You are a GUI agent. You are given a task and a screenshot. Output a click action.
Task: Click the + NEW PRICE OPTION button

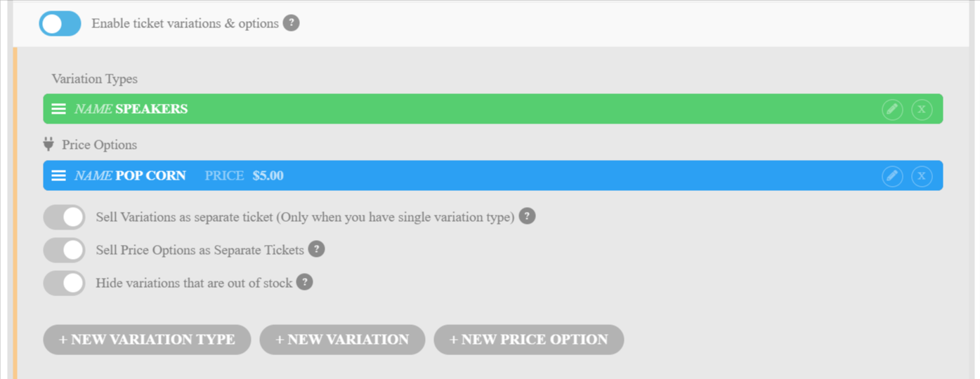click(x=528, y=340)
